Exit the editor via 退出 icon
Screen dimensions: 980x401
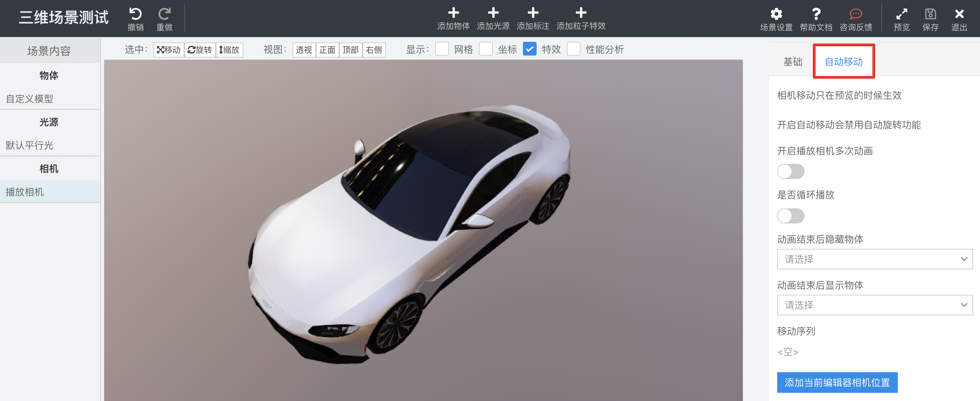(x=959, y=14)
